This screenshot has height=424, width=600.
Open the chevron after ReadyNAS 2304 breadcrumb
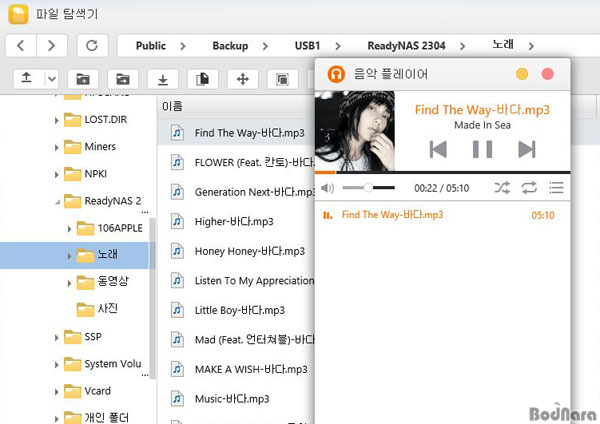(x=463, y=46)
